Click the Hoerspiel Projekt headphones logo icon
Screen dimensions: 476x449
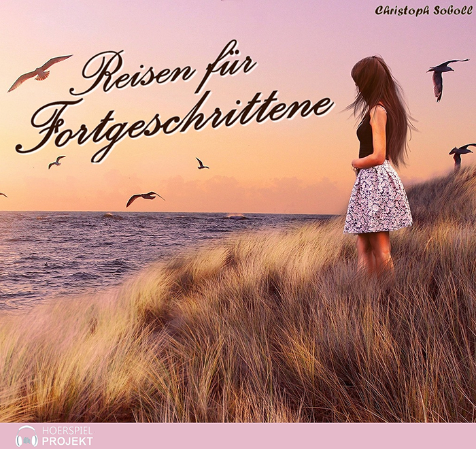point(27,436)
